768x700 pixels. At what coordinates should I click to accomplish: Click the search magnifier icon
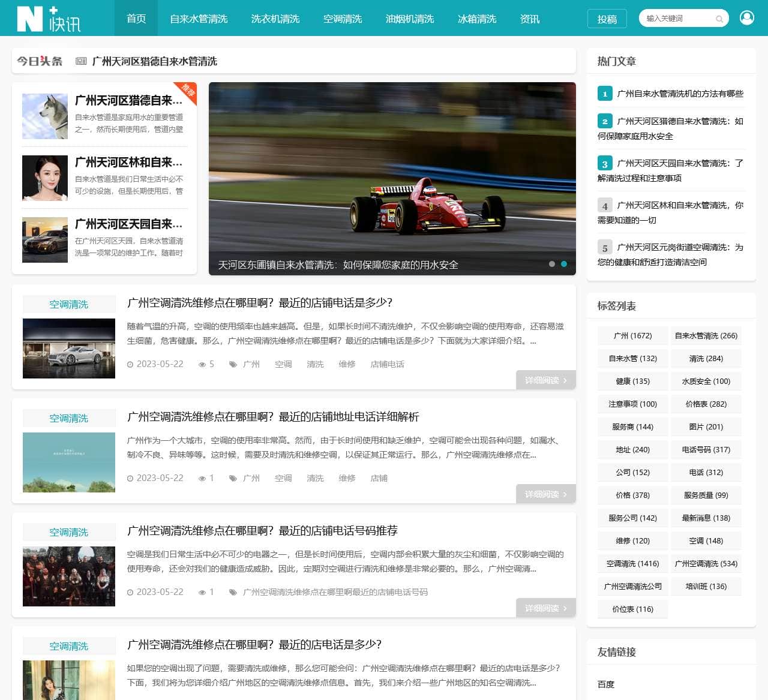719,19
